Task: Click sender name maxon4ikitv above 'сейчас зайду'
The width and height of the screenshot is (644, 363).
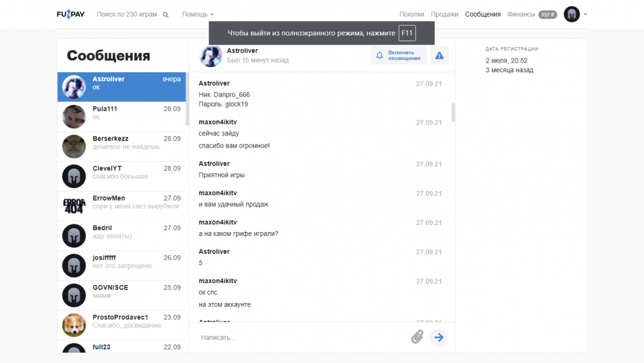Action: tap(218, 122)
